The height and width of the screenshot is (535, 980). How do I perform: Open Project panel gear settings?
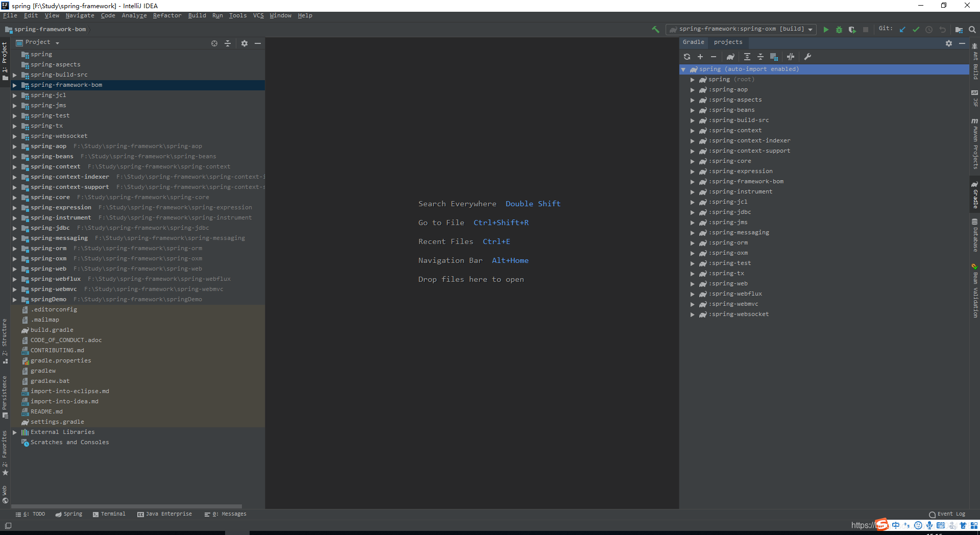tap(244, 43)
